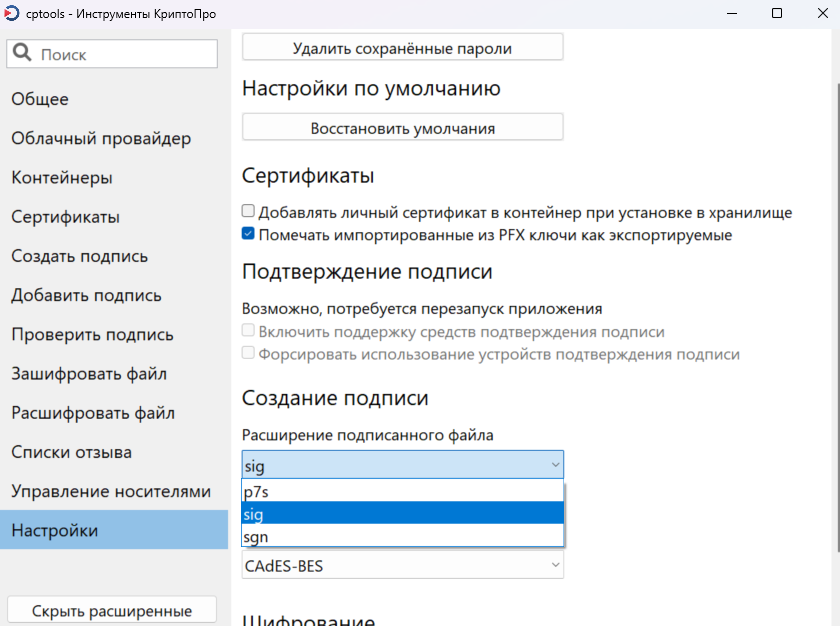The height and width of the screenshot is (626, 840).
Task: Minimize the cptools window
Action: [732, 13]
